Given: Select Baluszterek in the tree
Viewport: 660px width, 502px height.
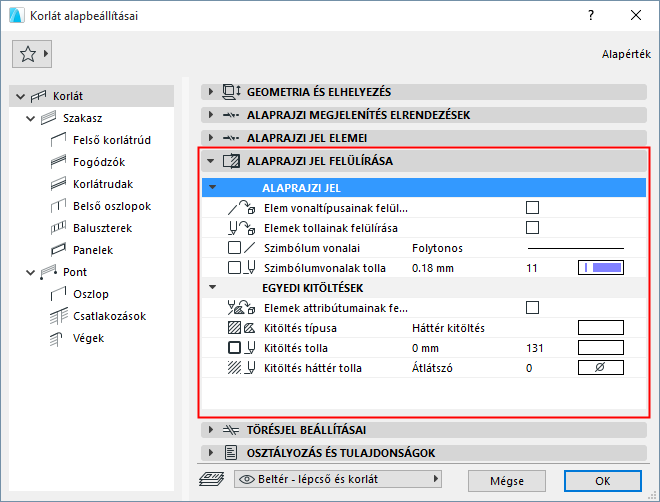Looking at the screenshot, I should click(x=102, y=228).
